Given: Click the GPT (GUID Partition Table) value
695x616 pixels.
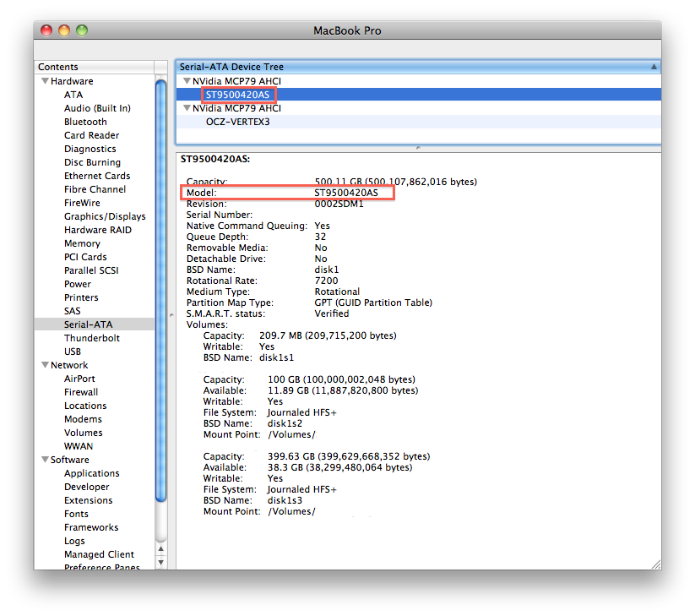Looking at the screenshot, I should click(x=373, y=303).
